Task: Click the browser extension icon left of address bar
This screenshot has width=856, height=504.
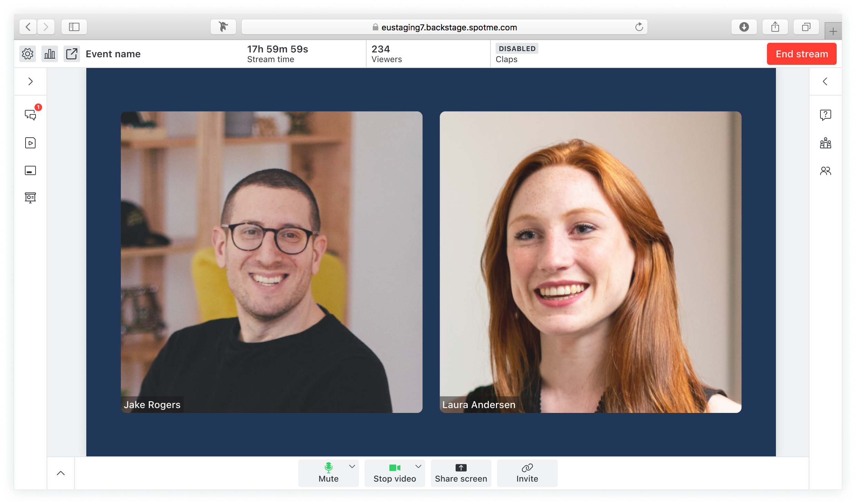Action: (x=223, y=27)
